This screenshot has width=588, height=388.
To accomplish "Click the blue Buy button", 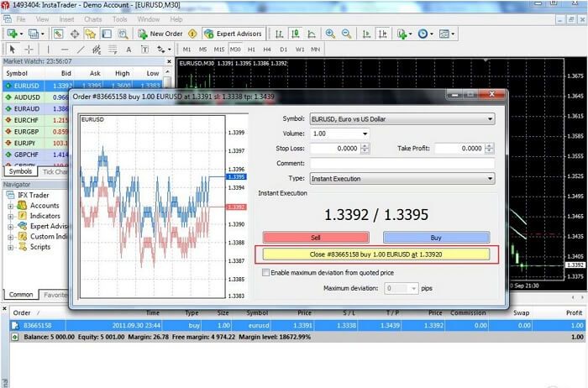I will click(436, 238).
